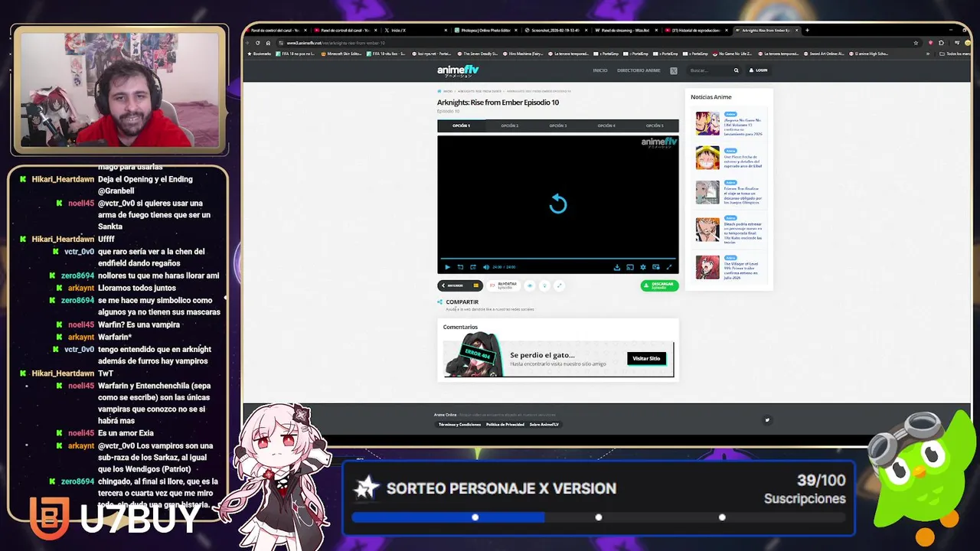This screenshot has height=551, width=980.
Task: Open the player settings gear
Action: [643, 267]
